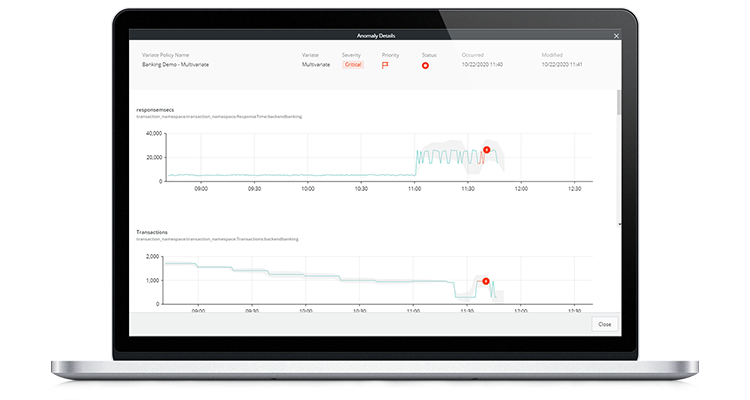Click the Close button in the dialog footer
The image size is (750, 400).
tap(605, 324)
